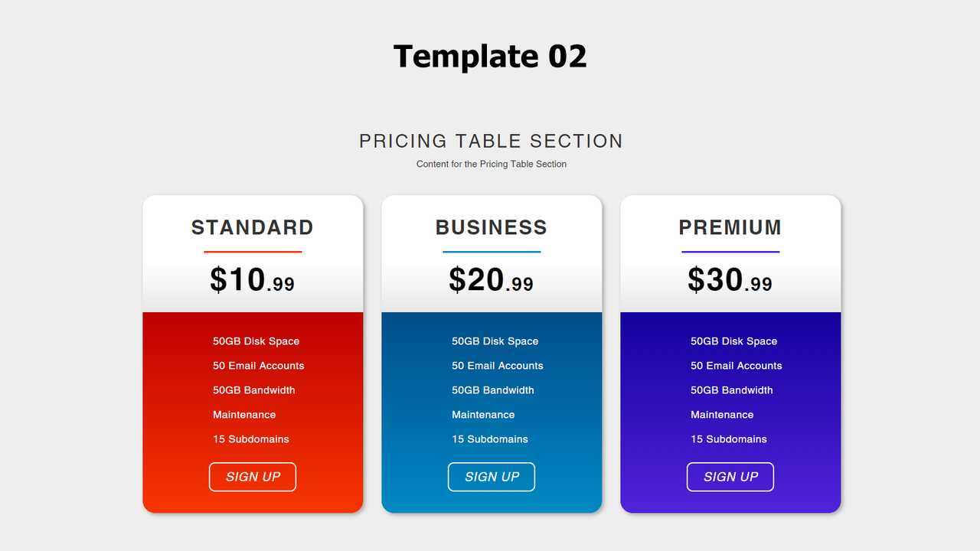This screenshot has width=980, height=551.
Task: Select Maintenance in the Business plan list
Action: click(483, 415)
